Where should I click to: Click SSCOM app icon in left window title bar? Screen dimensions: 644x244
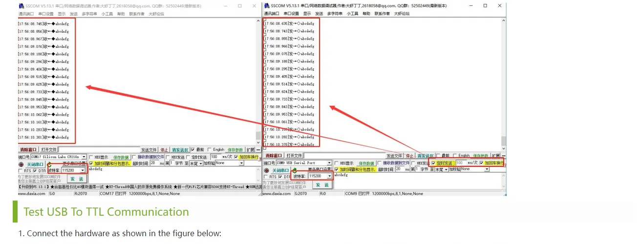(x=21, y=6)
